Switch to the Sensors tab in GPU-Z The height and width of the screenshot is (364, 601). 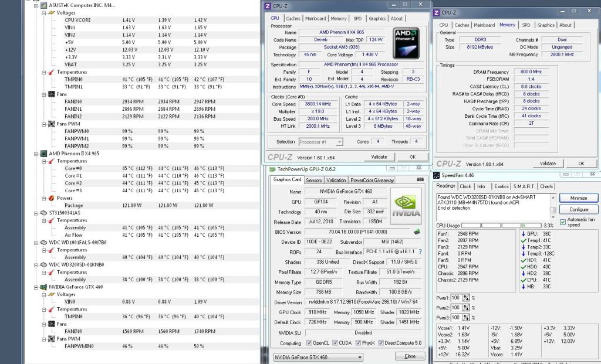pos(315,181)
